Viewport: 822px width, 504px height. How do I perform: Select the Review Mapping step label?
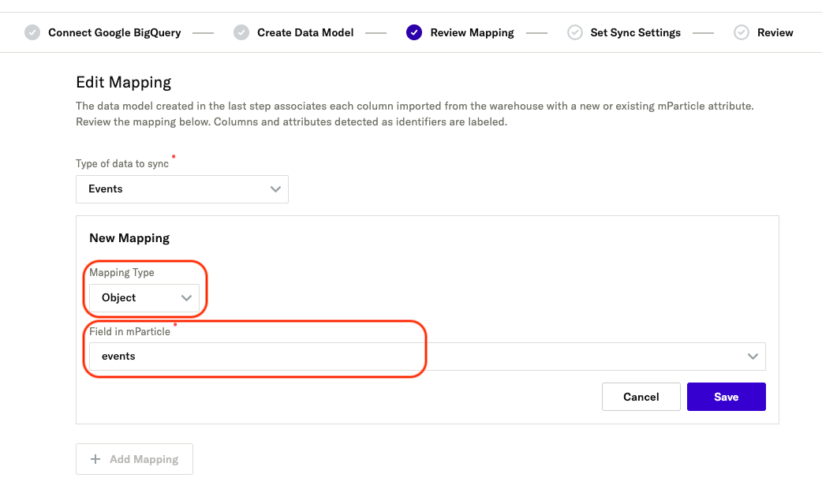click(472, 32)
